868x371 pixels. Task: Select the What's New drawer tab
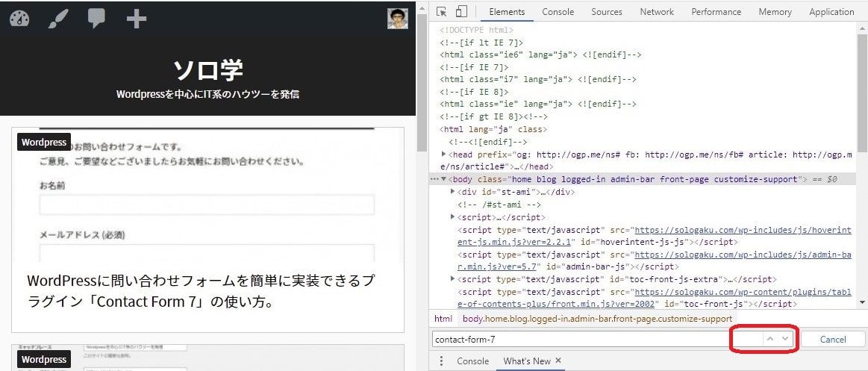coord(526,361)
